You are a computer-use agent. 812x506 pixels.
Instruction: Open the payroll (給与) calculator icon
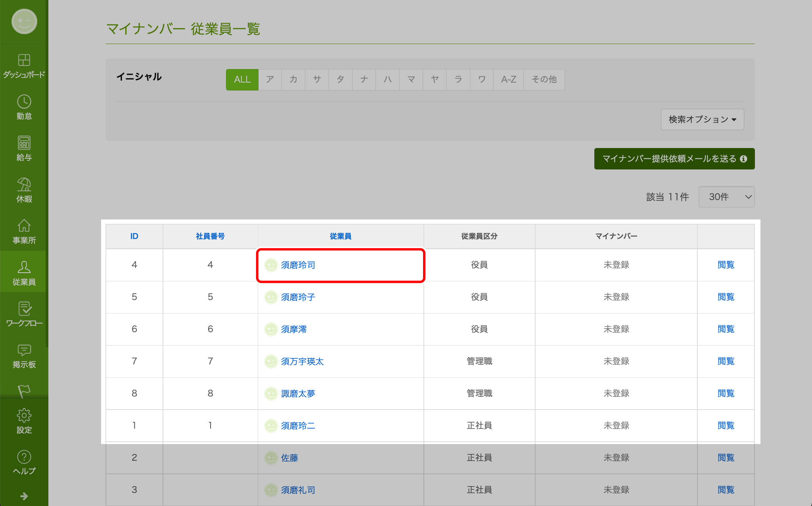(x=24, y=143)
